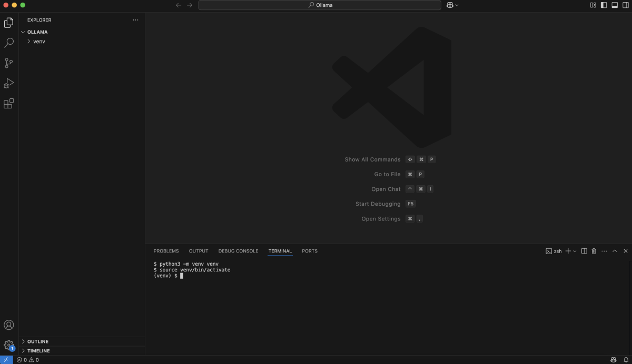Open the Copilot chat dropdown arrow
This screenshot has width=632, height=364.
pyautogui.click(x=457, y=5)
